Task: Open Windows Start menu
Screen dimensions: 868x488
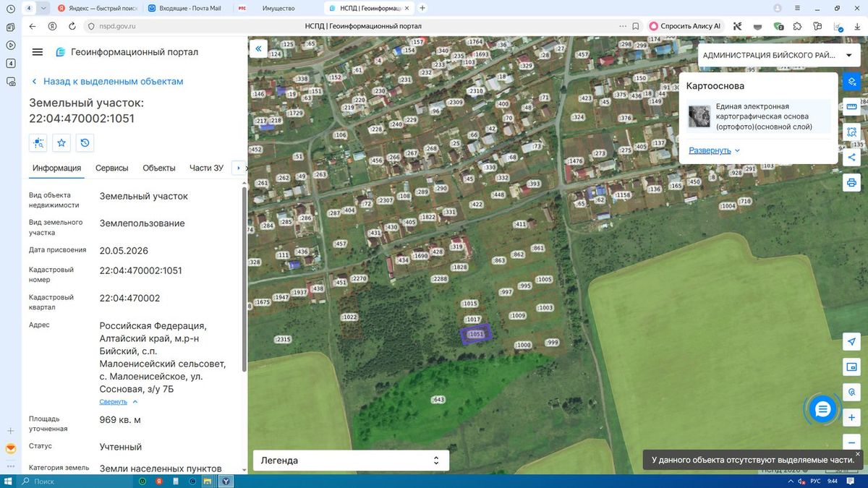Action: point(9,481)
